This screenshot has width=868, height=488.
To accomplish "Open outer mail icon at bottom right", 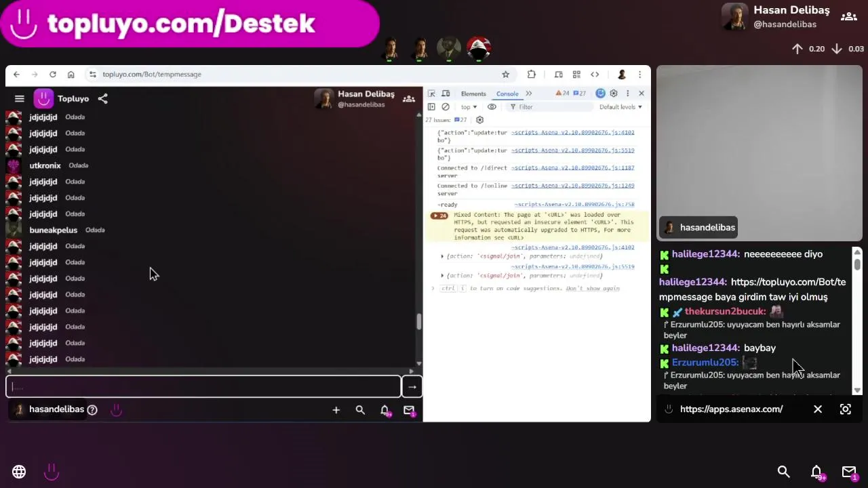I will (849, 472).
